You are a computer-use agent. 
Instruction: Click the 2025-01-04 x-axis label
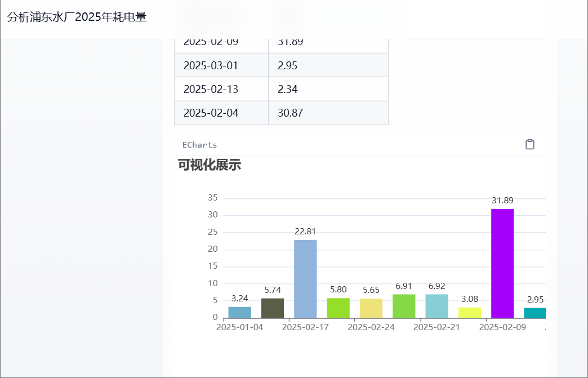240,327
